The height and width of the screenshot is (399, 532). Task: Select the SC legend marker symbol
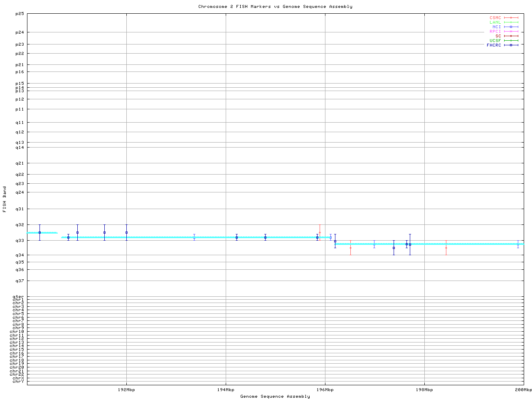coord(511,36)
